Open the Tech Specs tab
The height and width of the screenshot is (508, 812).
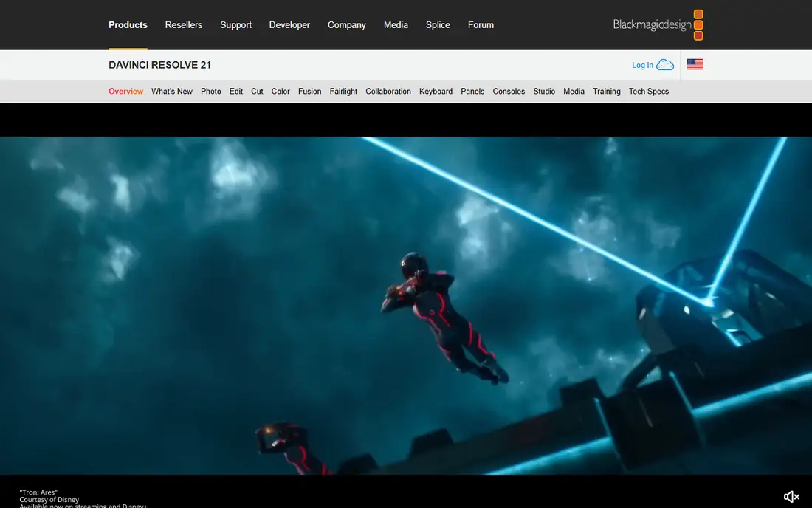click(649, 91)
